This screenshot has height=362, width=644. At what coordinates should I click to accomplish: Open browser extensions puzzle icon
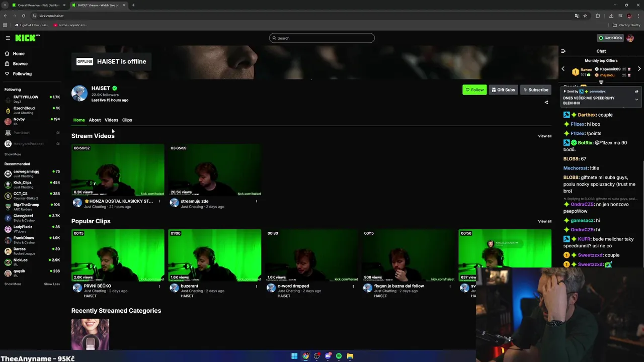[598, 16]
